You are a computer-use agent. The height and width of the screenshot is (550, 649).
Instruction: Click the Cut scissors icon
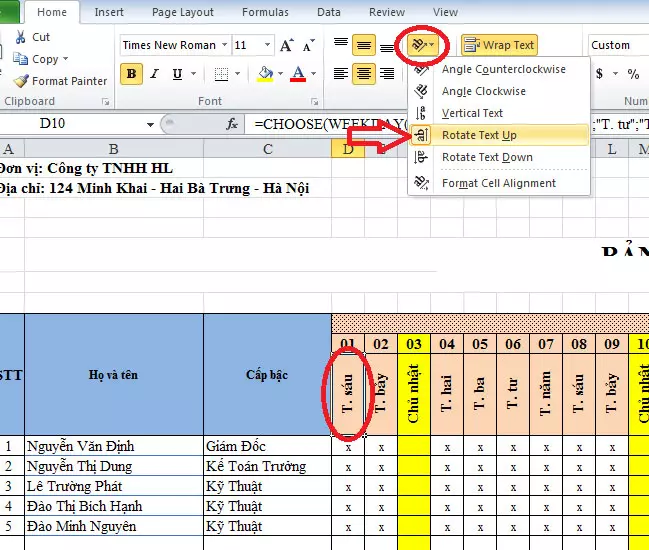tap(20, 37)
